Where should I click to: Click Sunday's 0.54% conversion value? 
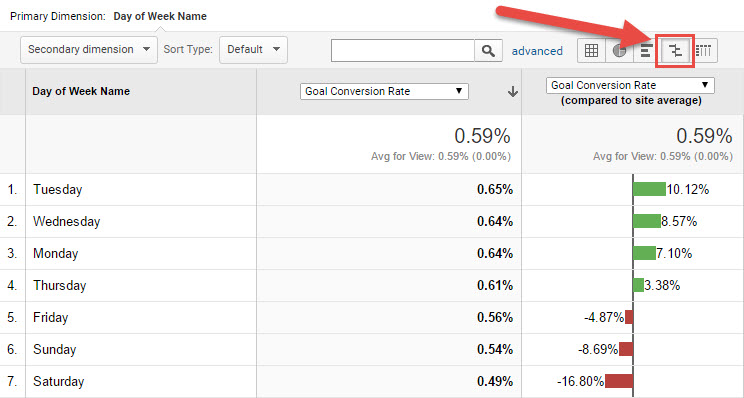[x=495, y=350]
